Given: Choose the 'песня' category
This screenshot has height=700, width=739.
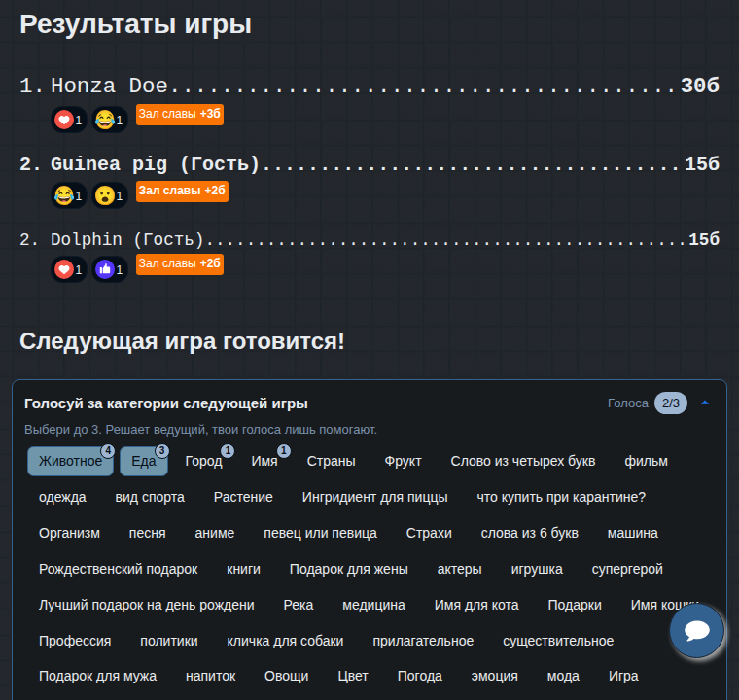Looking at the screenshot, I should tap(147, 533).
